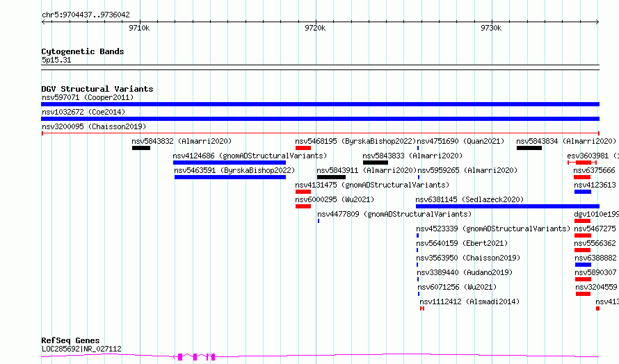Click the blue bar under nsv1032672
Image resolution: width=619 pixels, height=364 pixels.
point(320,119)
